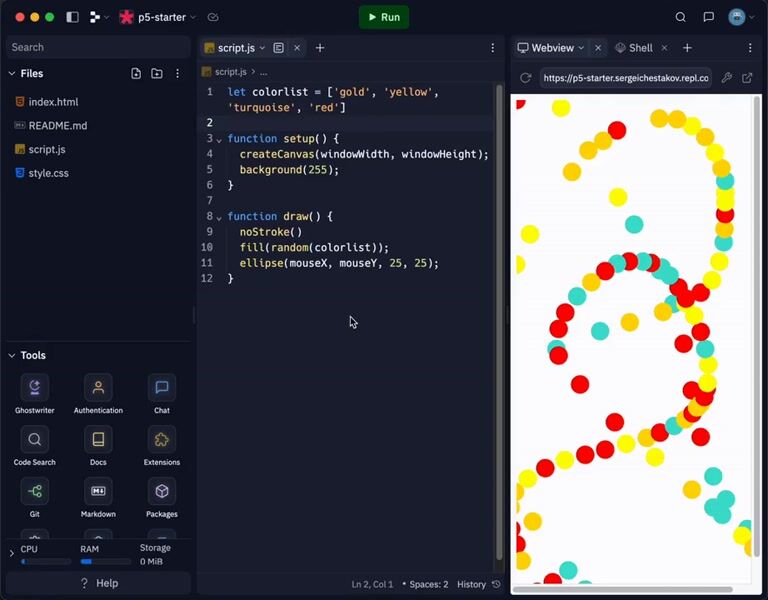The image size is (768, 600).
Task: Collapse the Files section
Action: 12,73
